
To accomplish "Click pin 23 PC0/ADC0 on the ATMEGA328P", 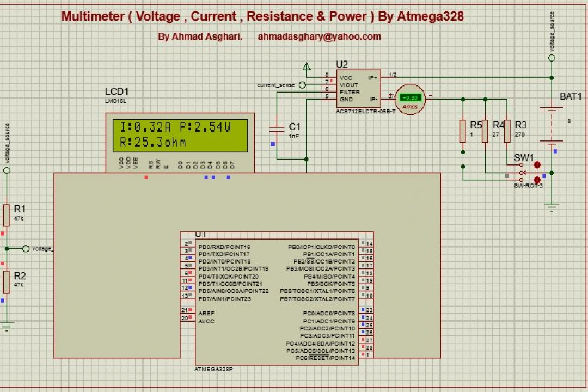I will point(367,310).
